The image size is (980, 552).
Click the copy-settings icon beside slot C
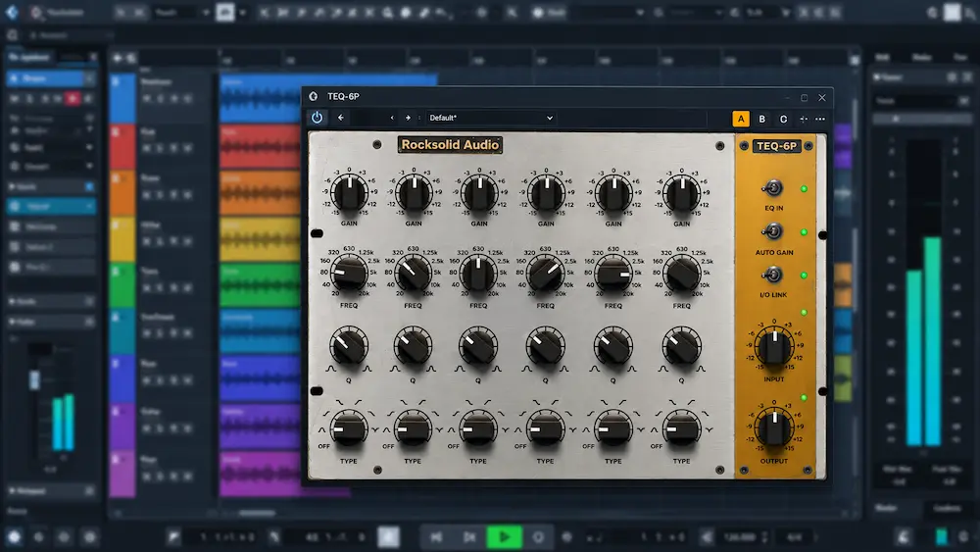(804, 119)
